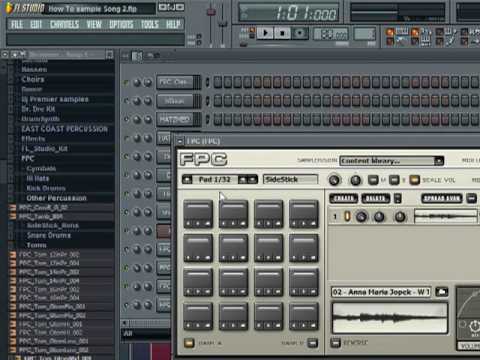
Task: Collapse the Other Percussion subfolder
Action: coord(56,198)
